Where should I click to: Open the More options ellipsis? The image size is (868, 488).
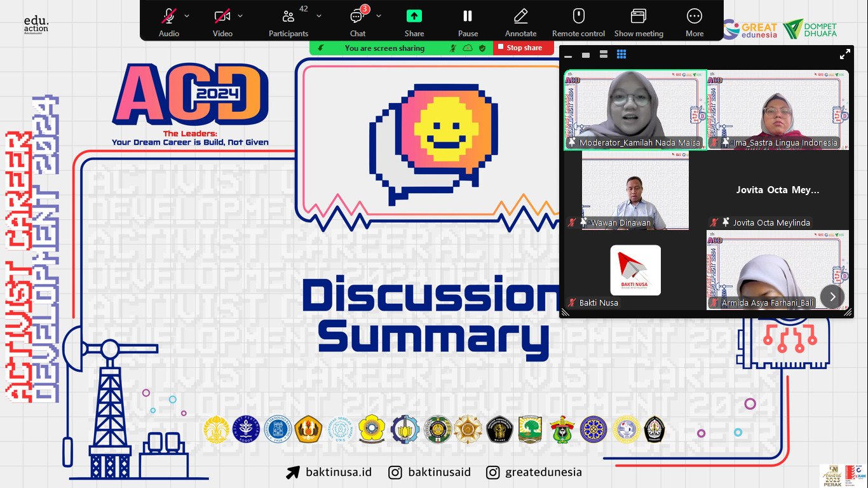coord(694,21)
